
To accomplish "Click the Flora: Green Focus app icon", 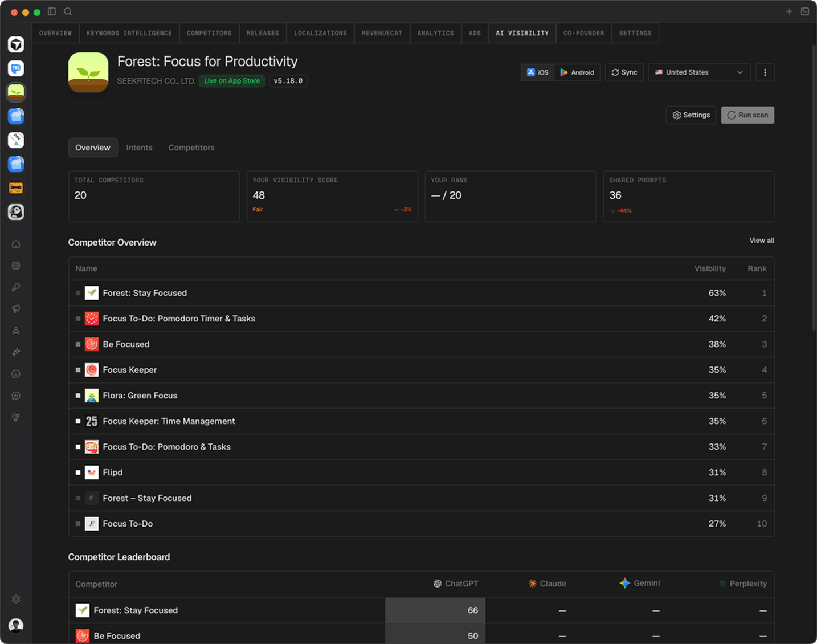I will coord(92,396).
